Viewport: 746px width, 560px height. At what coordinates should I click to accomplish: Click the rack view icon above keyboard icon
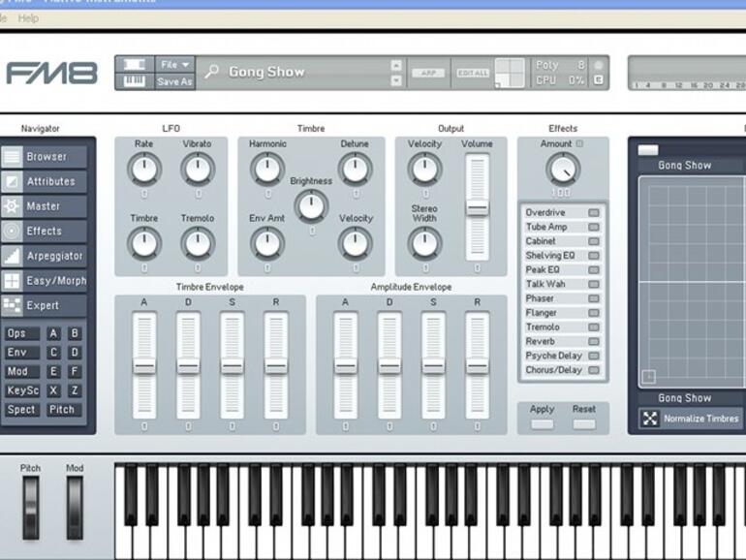tap(134, 64)
